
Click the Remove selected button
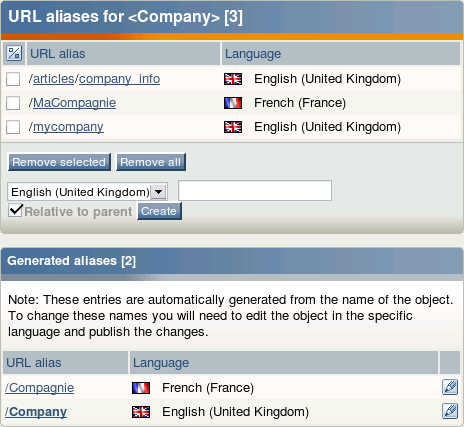[59, 162]
